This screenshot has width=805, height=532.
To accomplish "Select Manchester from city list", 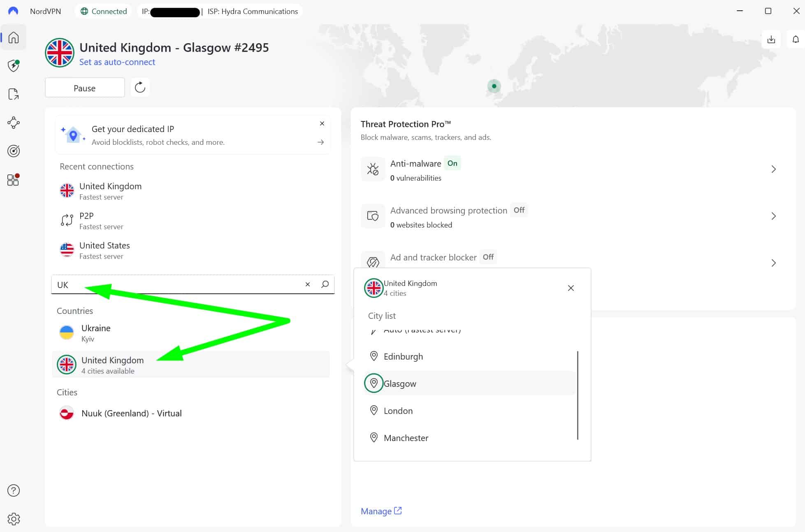I will pos(469,438).
